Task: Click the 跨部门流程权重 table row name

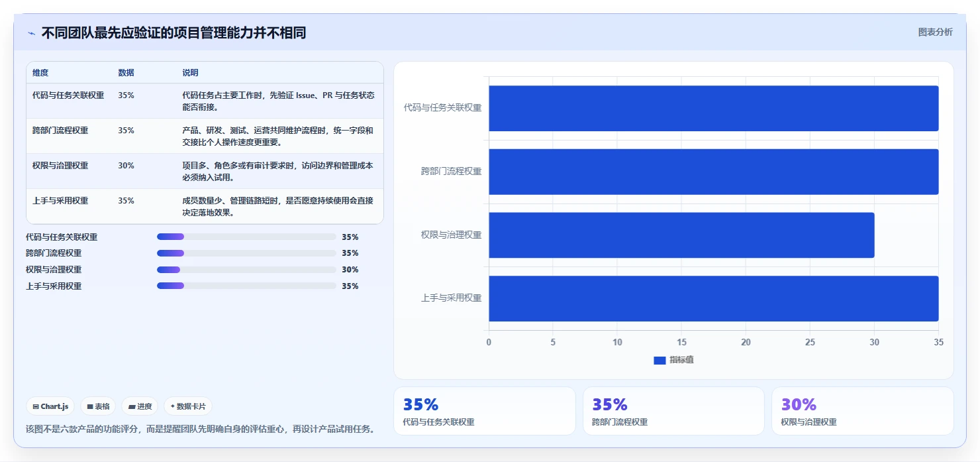Action: [x=60, y=131]
